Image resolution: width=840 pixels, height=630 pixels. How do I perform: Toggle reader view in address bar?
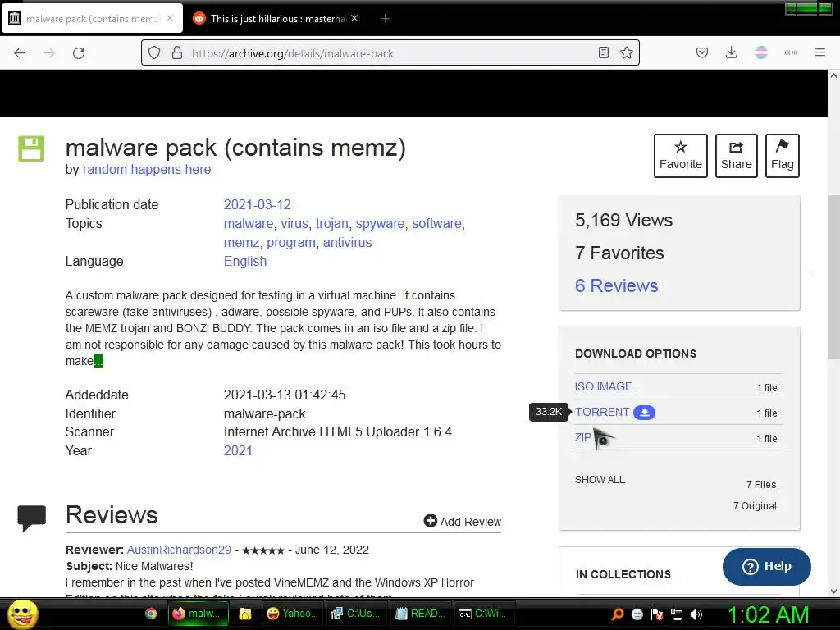[x=603, y=52]
